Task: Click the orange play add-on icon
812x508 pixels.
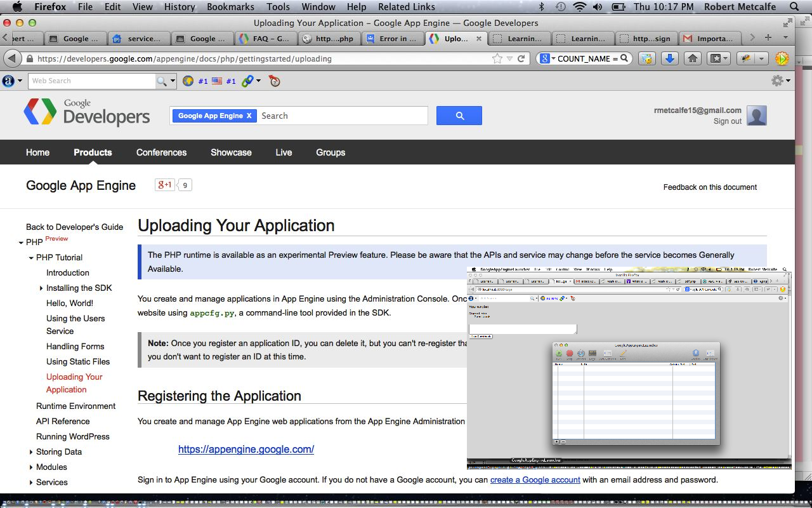Action: click(782, 58)
